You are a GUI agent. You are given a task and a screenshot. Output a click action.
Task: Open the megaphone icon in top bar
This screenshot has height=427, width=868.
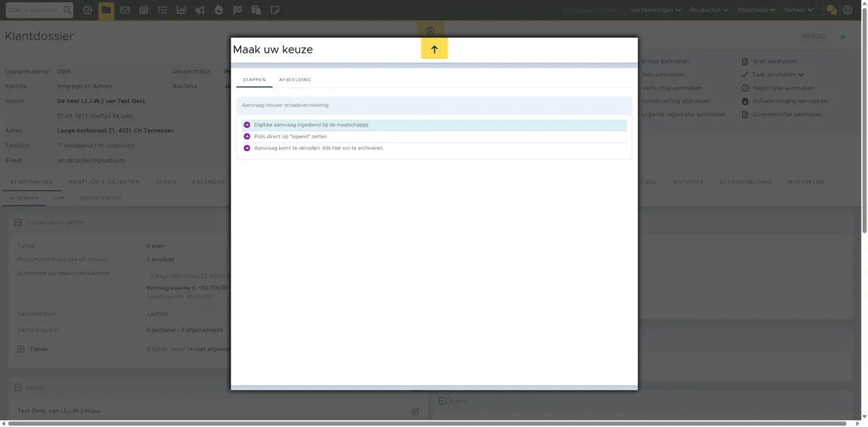[200, 10]
